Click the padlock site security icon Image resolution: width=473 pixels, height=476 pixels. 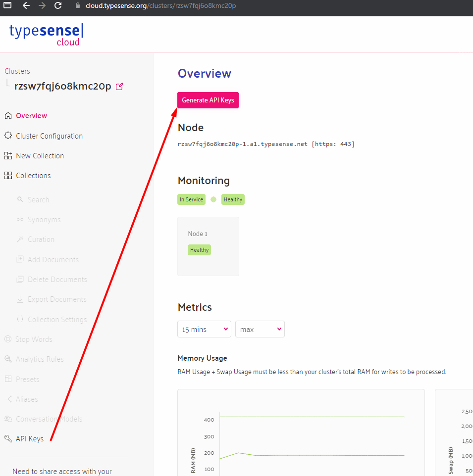[x=78, y=5]
